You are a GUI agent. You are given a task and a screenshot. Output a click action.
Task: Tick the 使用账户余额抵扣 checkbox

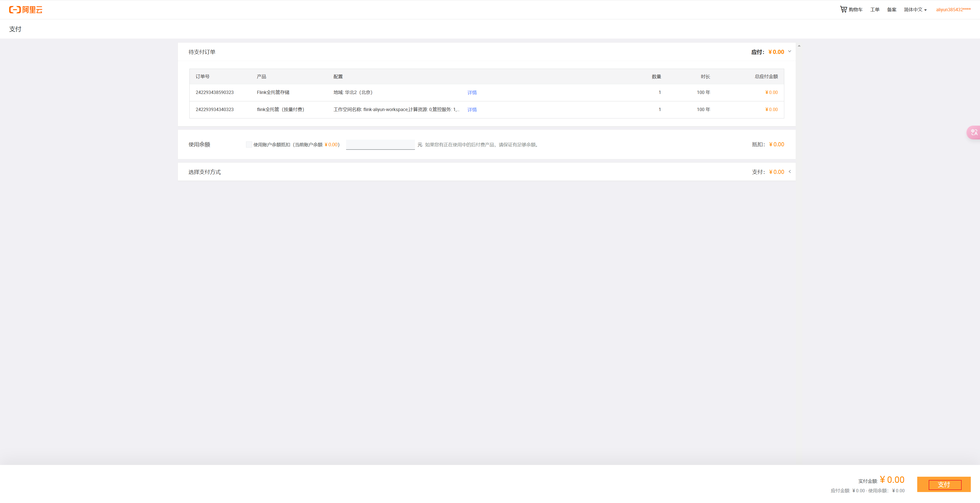coord(249,145)
